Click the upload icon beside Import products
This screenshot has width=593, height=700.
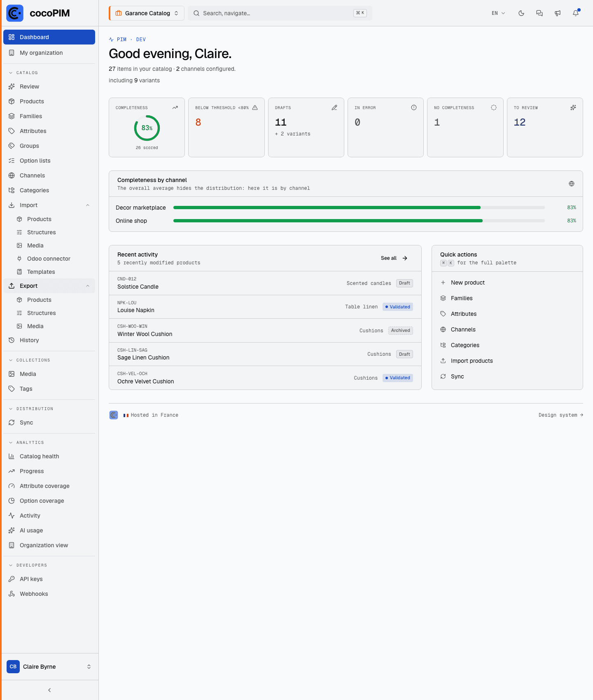pos(443,361)
